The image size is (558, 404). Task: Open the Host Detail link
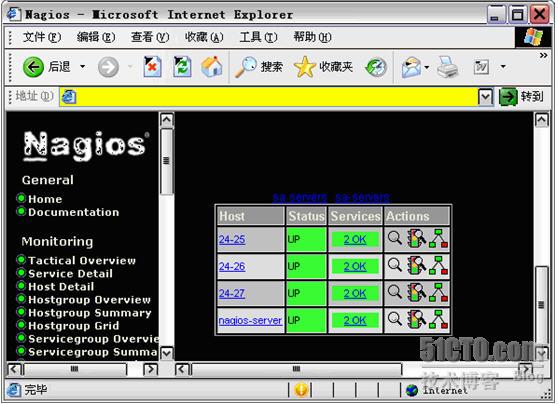61,287
